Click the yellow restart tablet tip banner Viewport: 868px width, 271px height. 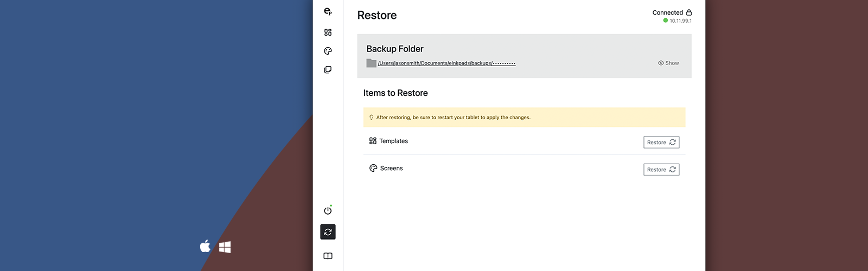[x=524, y=117]
